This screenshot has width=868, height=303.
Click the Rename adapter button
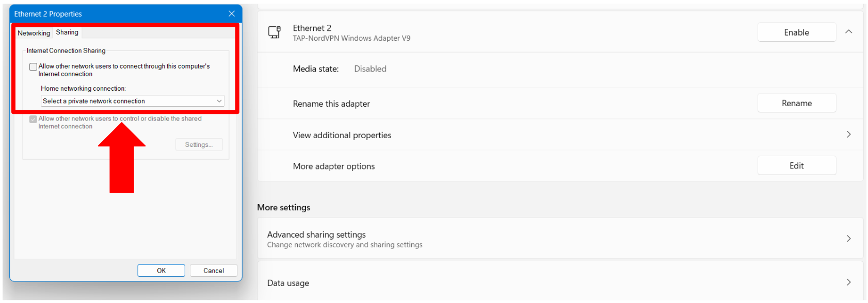click(x=797, y=103)
